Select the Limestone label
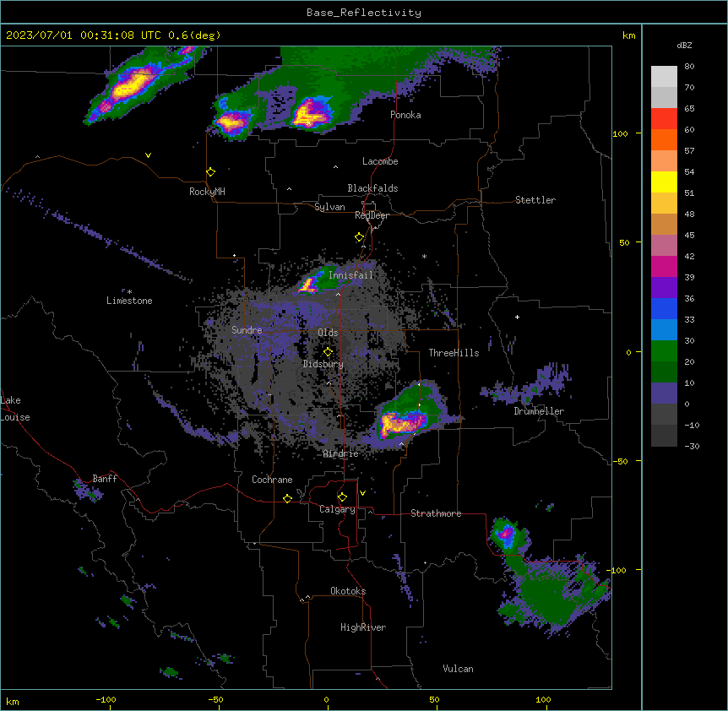 [129, 301]
